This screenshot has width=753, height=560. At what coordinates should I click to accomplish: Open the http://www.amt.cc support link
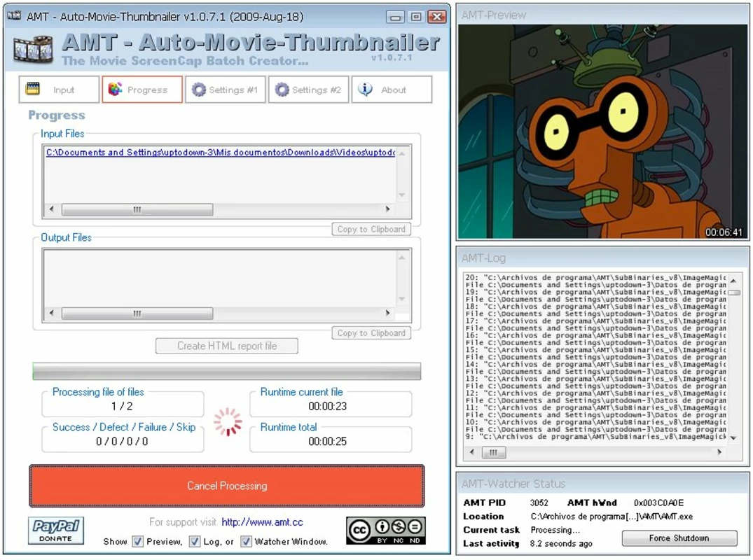tap(262, 522)
